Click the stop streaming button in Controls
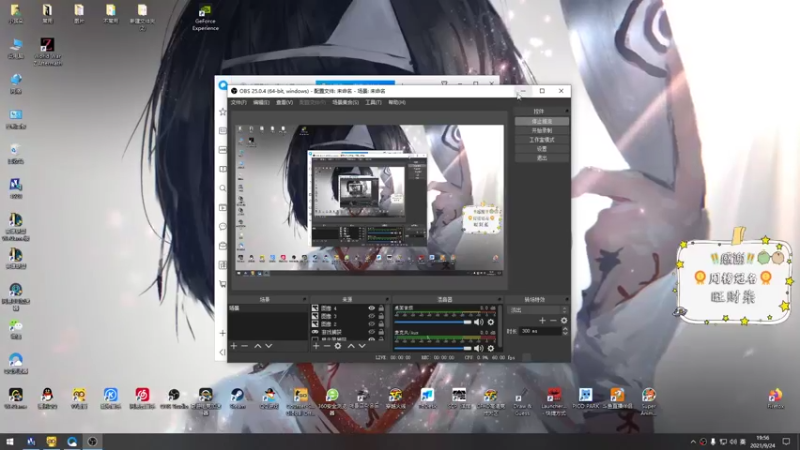 coord(541,121)
